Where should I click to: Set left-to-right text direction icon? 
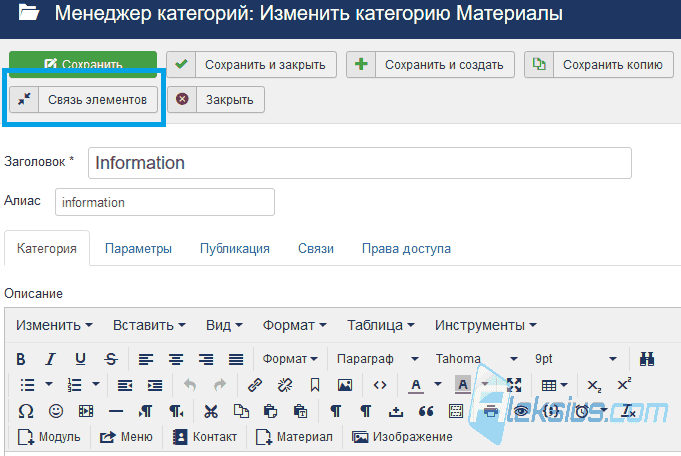click(146, 411)
